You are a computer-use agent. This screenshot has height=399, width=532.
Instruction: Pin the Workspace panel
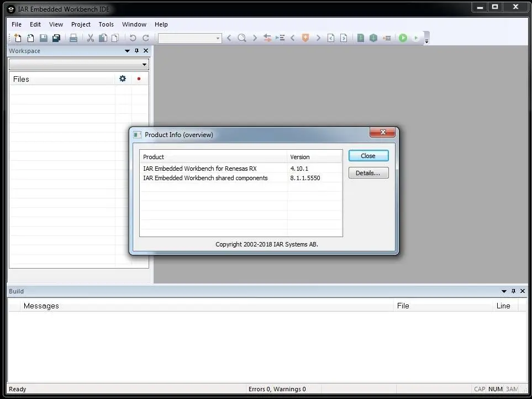137,51
